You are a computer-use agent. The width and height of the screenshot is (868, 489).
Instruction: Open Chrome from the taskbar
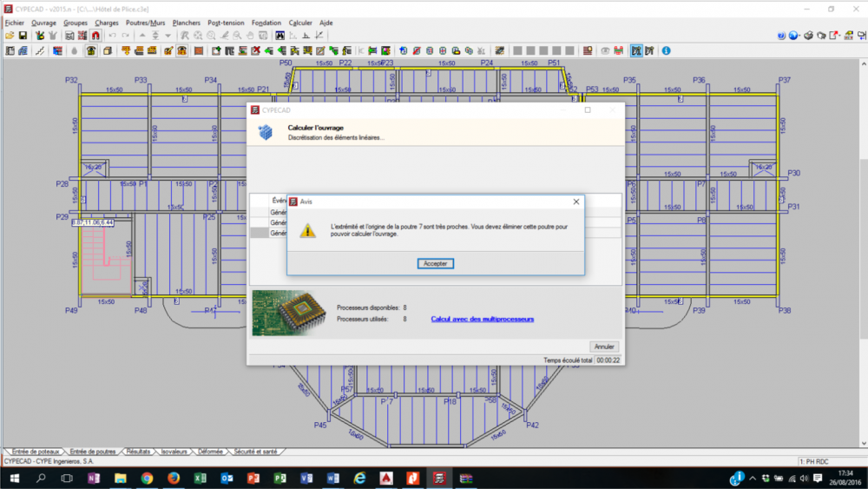click(147, 478)
